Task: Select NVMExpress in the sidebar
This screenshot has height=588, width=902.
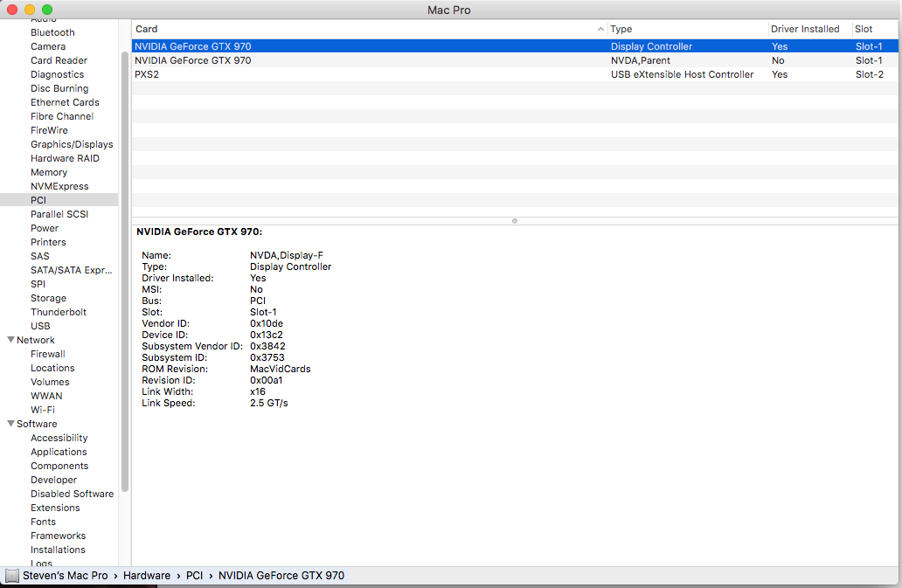Action: click(x=59, y=186)
